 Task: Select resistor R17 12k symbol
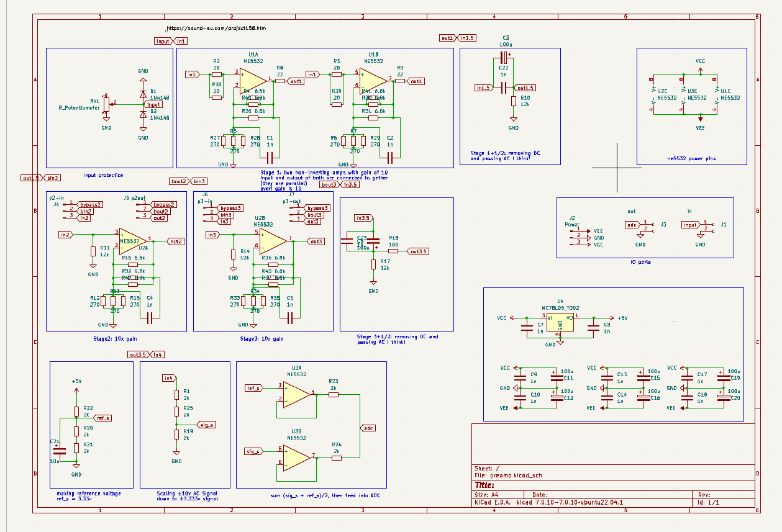coord(373,264)
